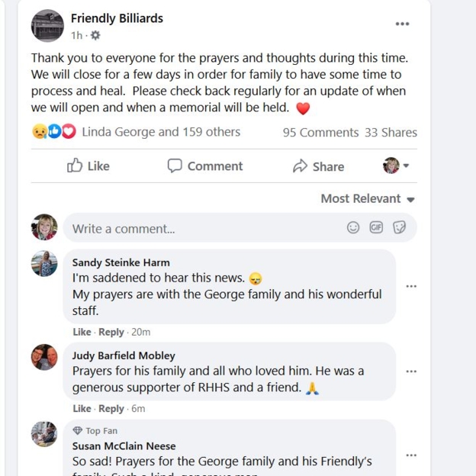Click the GIF icon in comment box
The width and height of the screenshot is (476, 476).
click(376, 227)
